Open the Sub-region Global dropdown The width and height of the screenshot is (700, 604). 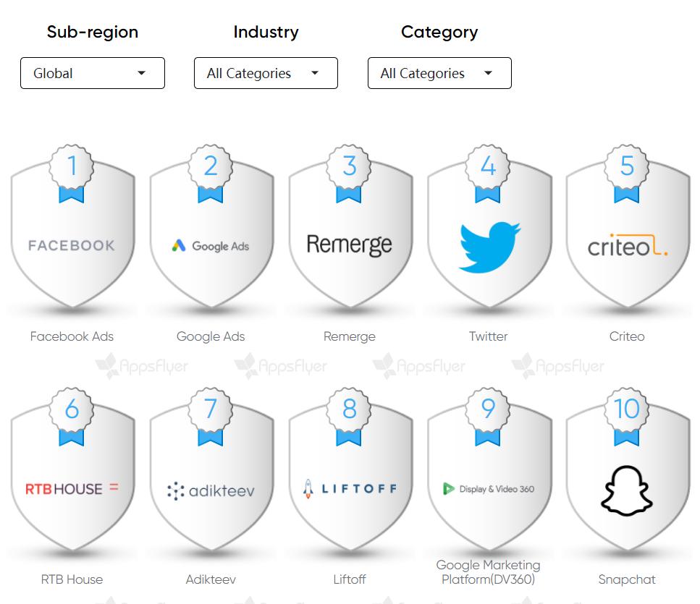tap(93, 73)
